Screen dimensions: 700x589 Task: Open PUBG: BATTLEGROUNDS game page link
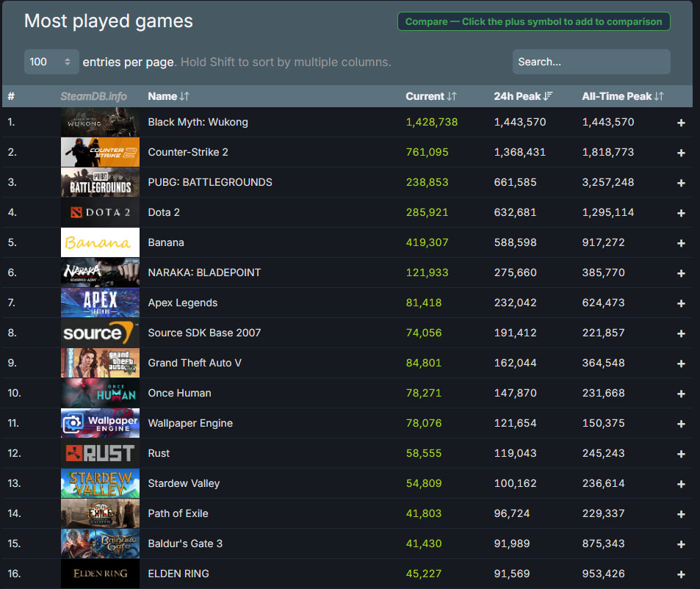[210, 182]
